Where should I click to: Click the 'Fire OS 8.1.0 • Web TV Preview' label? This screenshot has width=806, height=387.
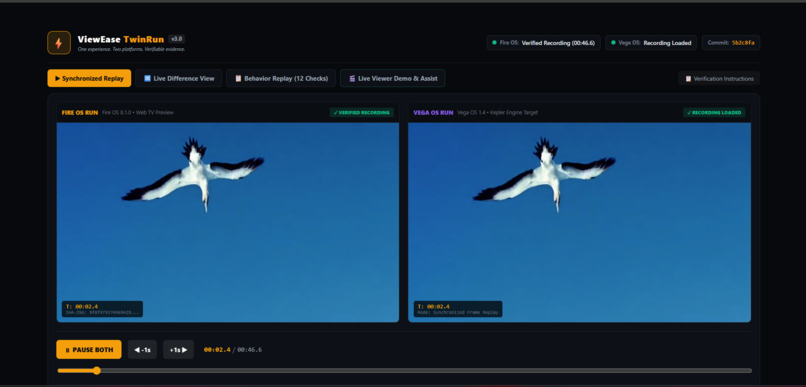click(138, 113)
